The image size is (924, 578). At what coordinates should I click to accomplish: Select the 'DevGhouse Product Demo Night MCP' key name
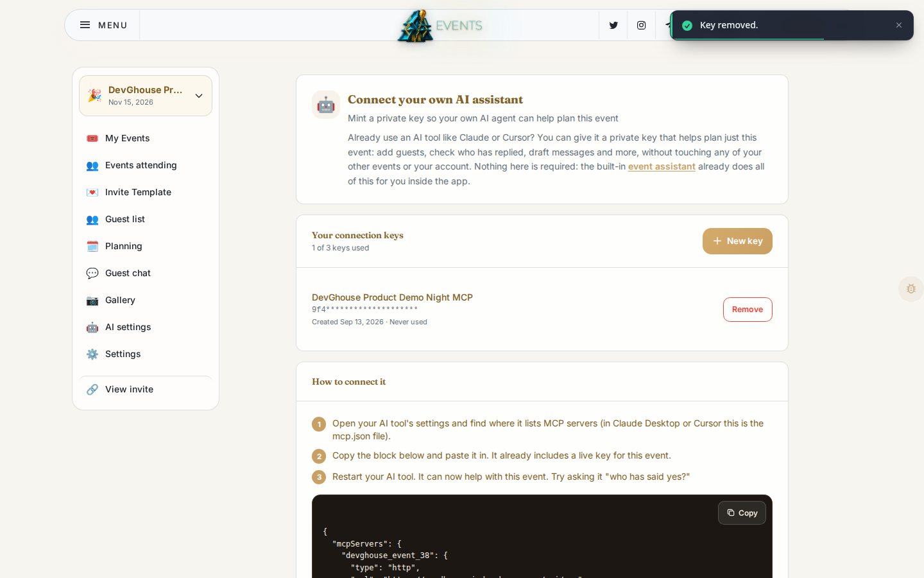(x=392, y=297)
